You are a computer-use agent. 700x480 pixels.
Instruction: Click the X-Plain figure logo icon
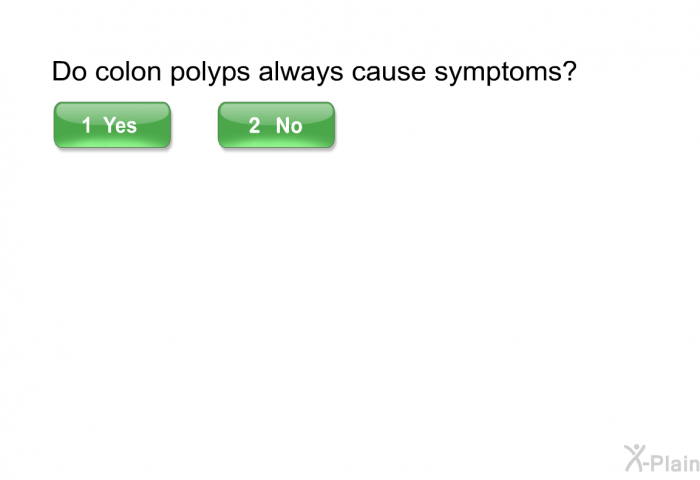click(635, 458)
